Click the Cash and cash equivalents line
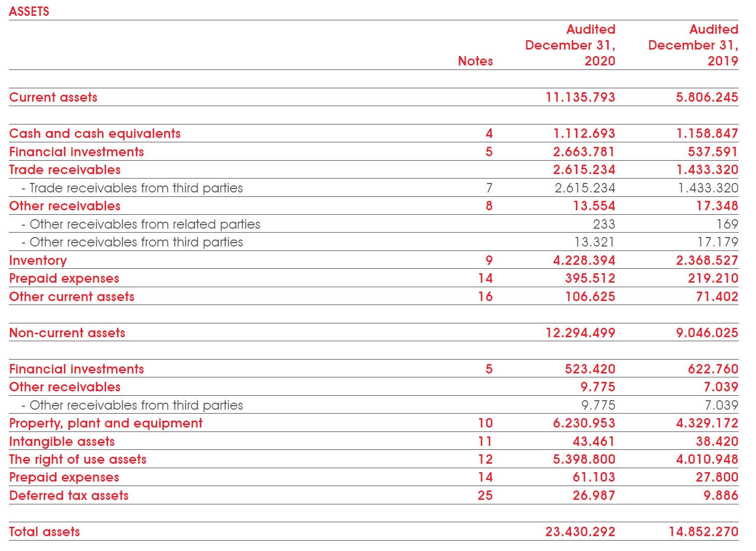Image resolution: width=756 pixels, height=551 pixels. (x=94, y=133)
